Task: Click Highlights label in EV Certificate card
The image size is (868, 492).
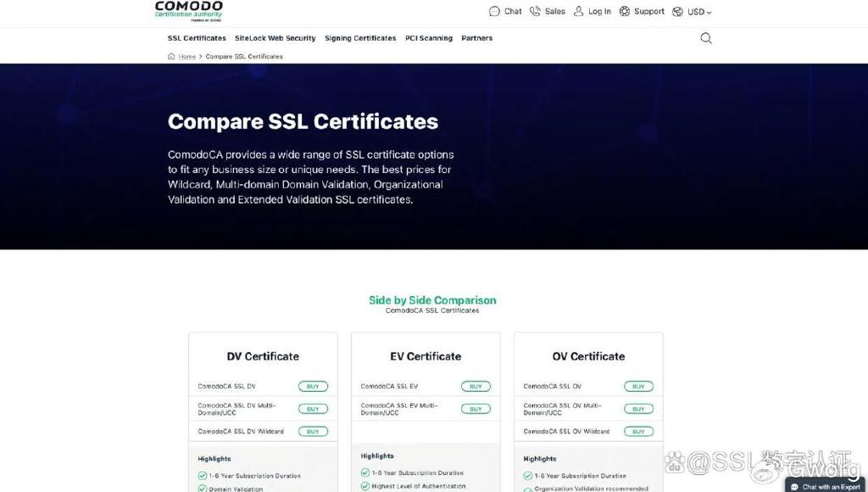Action: (377, 456)
